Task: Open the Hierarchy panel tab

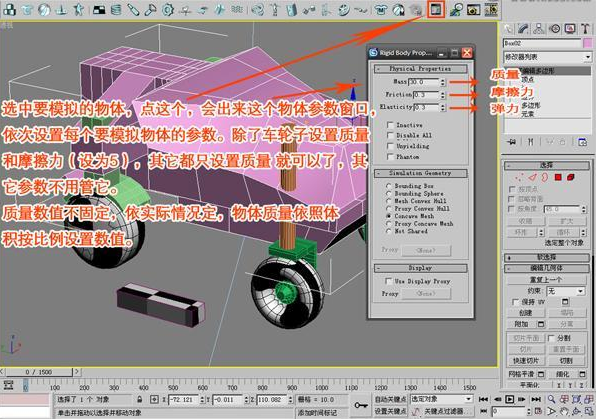Action: pyautogui.click(x=539, y=29)
